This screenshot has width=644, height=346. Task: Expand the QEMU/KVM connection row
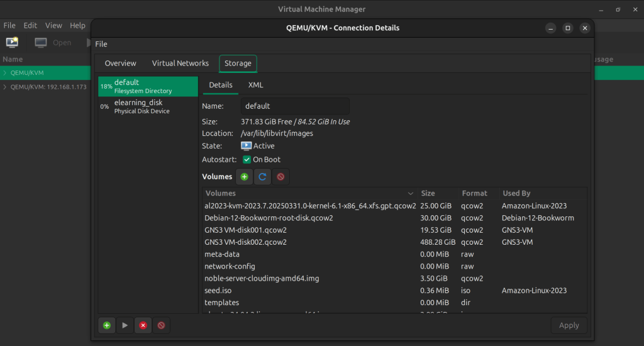pos(5,73)
